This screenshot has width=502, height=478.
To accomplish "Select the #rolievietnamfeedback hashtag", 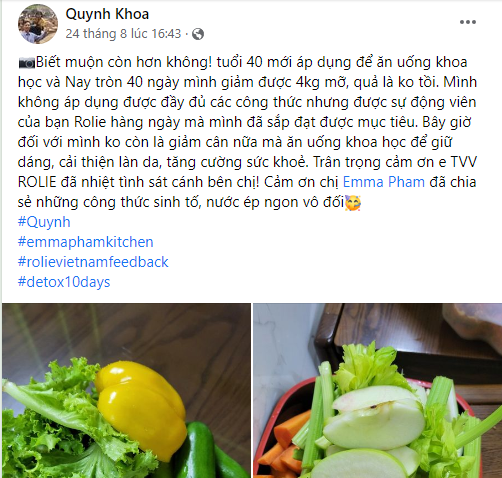I will coord(93,262).
